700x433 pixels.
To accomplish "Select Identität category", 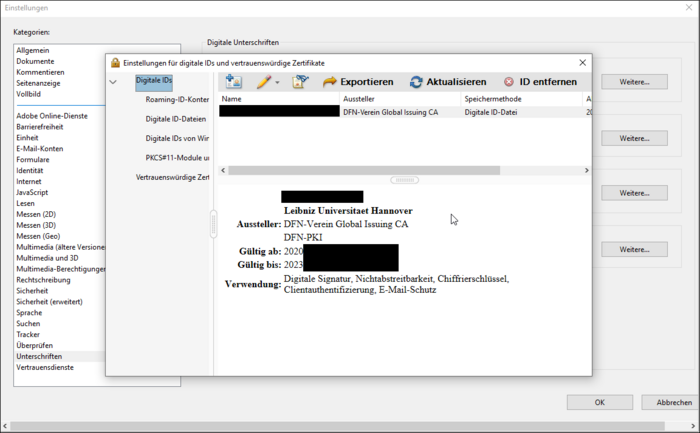I will click(29, 171).
